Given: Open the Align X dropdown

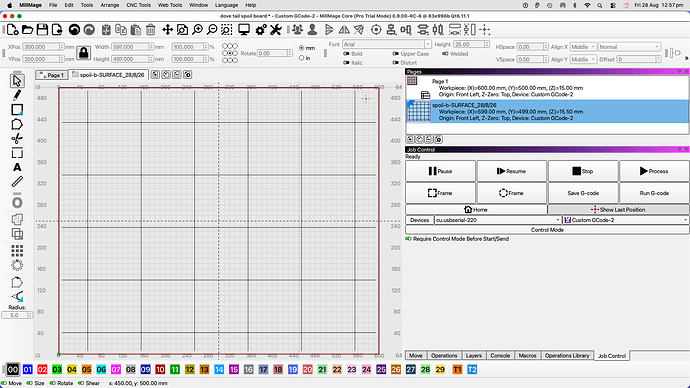Looking at the screenshot, I should [583, 47].
